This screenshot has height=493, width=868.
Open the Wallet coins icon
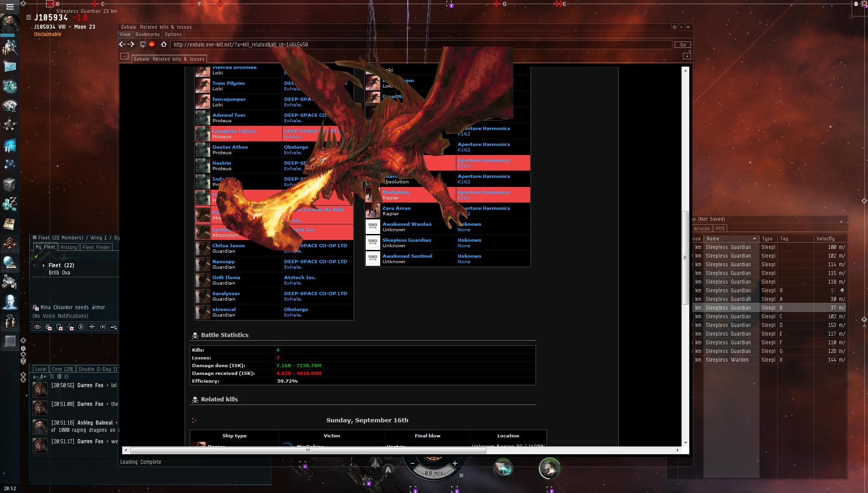(x=10, y=204)
